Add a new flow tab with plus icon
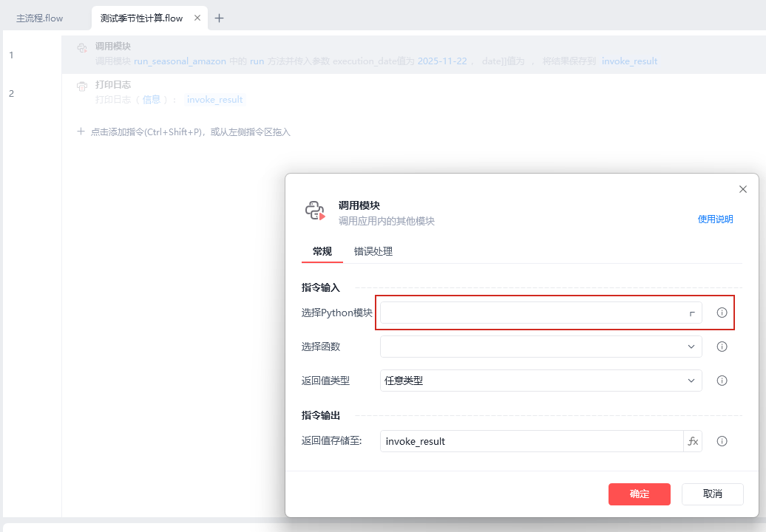 pyautogui.click(x=220, y=18)
